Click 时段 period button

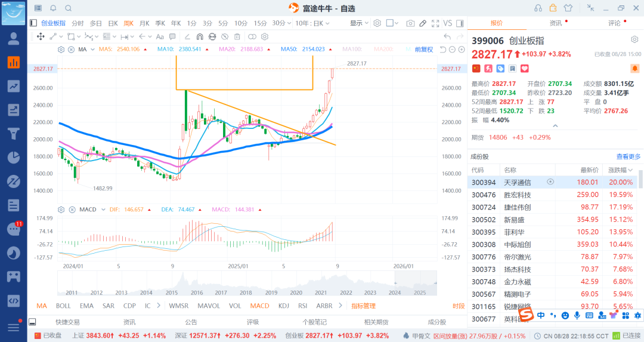point(459,306)
